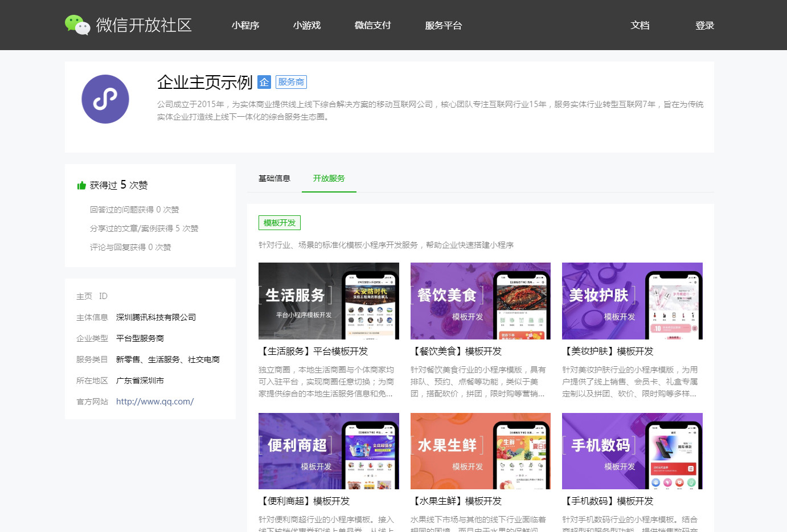
Task: Click the 美妆护肤 description starting 针对美妆护肤行业
Action: click(630, 382)
